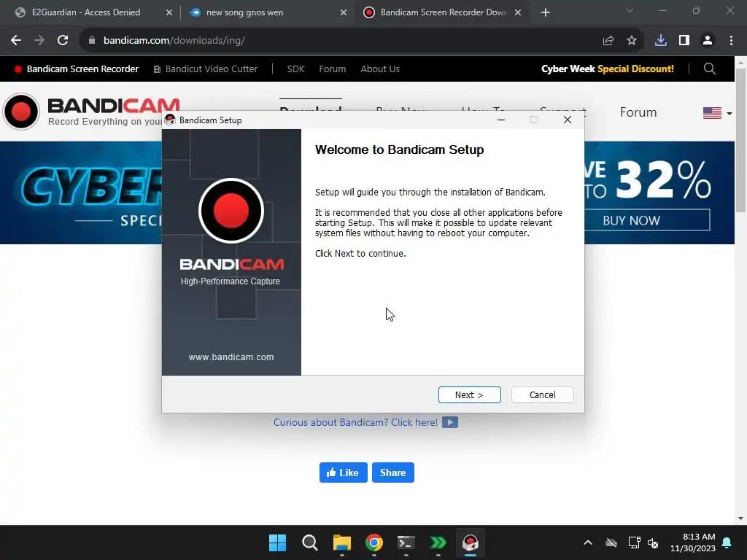Close the E2Guardian tab
The height and width of the screenshot is (560, 747).
(169, 12)
